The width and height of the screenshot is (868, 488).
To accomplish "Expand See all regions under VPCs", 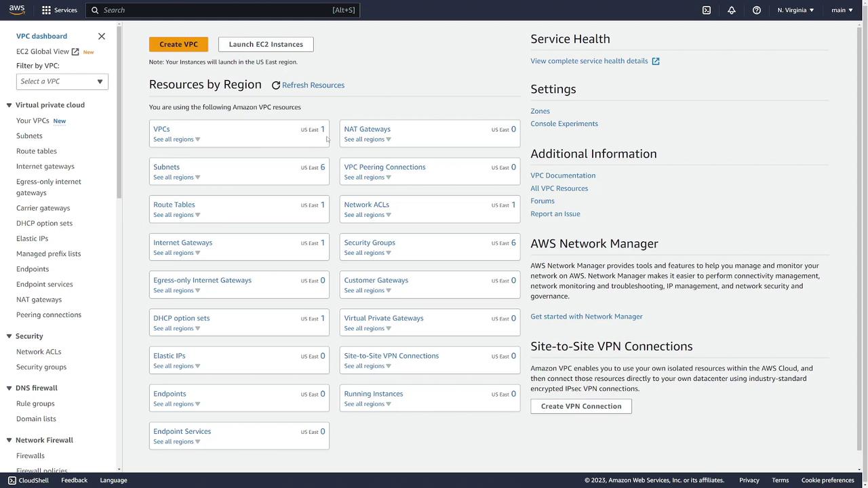I will pyautogui.click(x=176, y=139).
